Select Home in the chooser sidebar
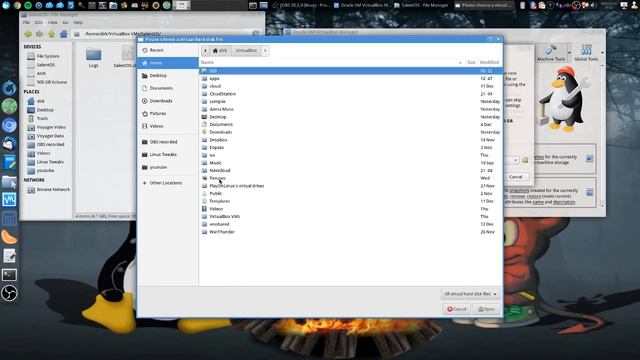Image resolution: width=640 pixels, height=360 pixels. tap(168, 63)
